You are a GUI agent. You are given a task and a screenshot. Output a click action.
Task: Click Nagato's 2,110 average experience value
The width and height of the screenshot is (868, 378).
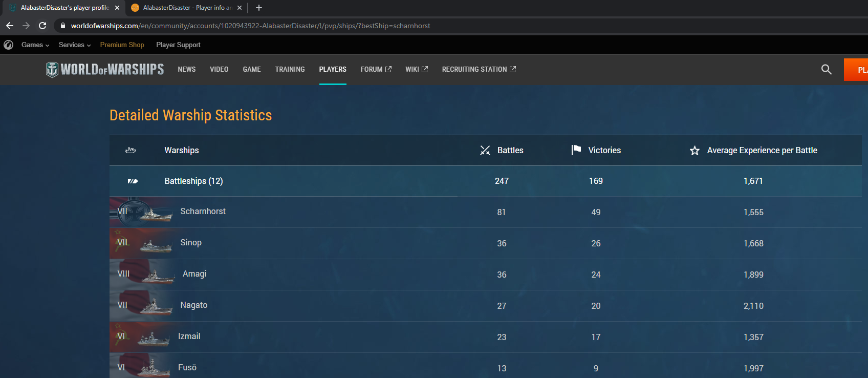pyautogui.click(x=753, y=306)
